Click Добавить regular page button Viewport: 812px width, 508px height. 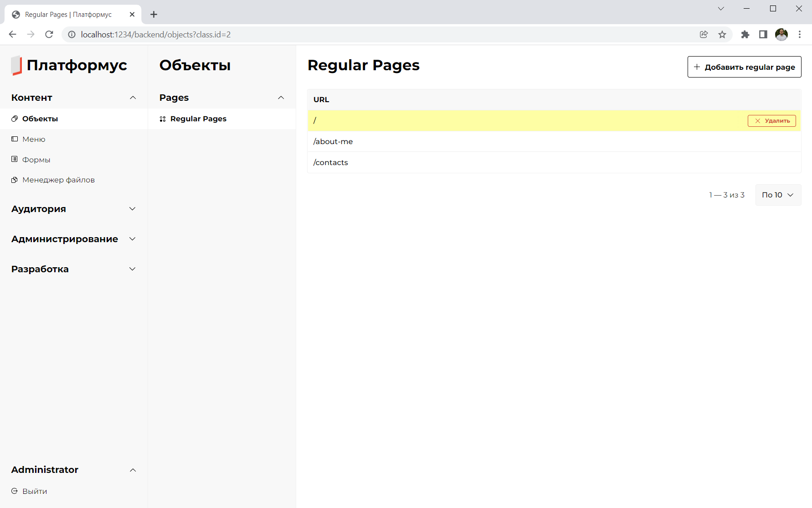744,67
